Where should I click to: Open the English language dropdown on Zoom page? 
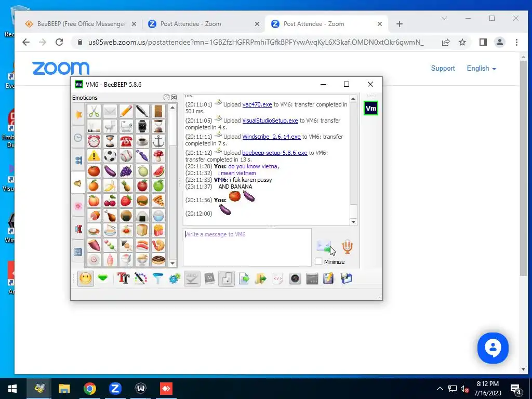tap(481, 68)
